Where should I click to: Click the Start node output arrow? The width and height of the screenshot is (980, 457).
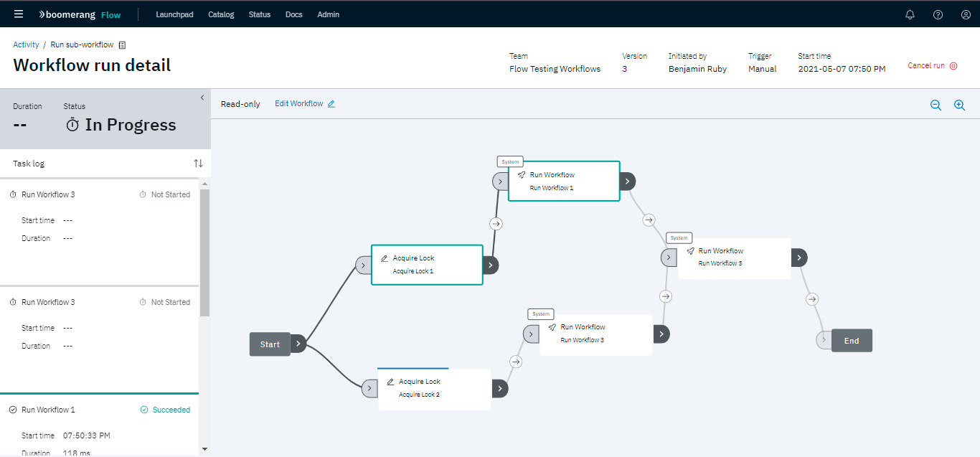pyautogui.click(x=298, y=344)
